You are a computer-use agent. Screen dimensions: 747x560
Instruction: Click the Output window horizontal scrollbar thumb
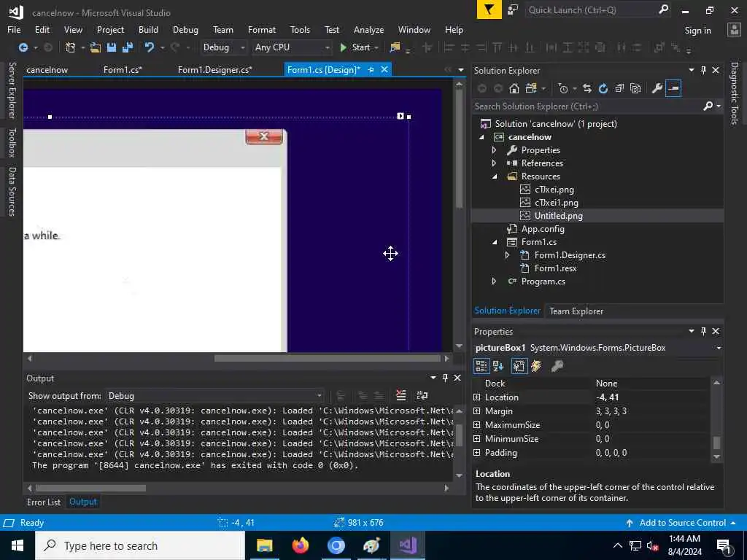pyautogui.click(x=90, y=488)
